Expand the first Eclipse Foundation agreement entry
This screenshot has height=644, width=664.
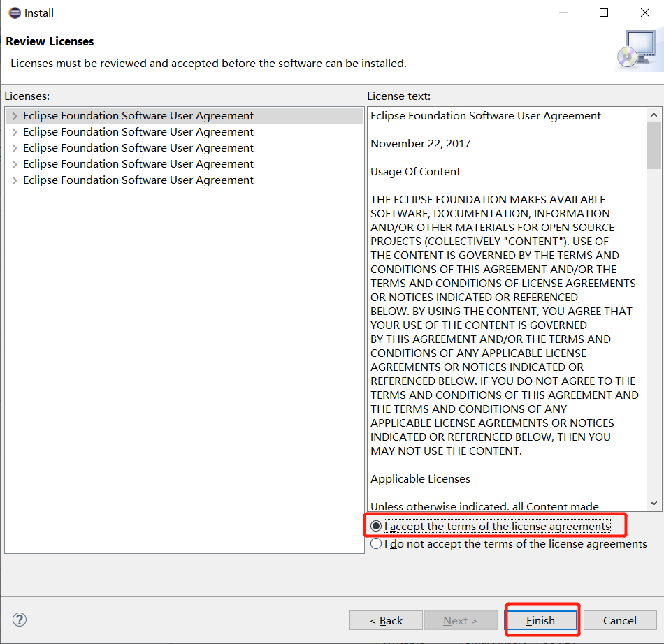point(15,116)
